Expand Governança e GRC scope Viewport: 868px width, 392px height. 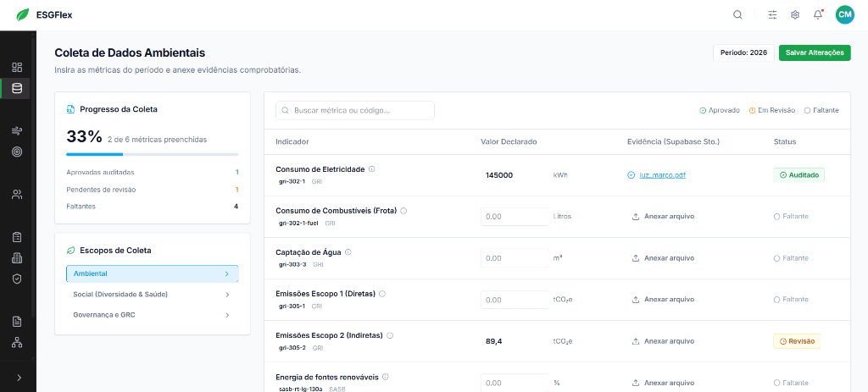pyautogui.click(x=152, y=315)
